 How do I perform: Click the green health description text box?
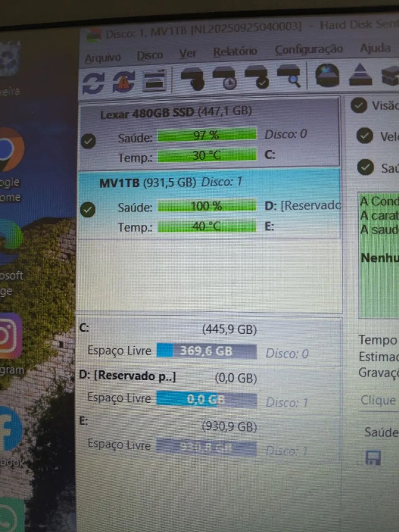coord(379,255)
